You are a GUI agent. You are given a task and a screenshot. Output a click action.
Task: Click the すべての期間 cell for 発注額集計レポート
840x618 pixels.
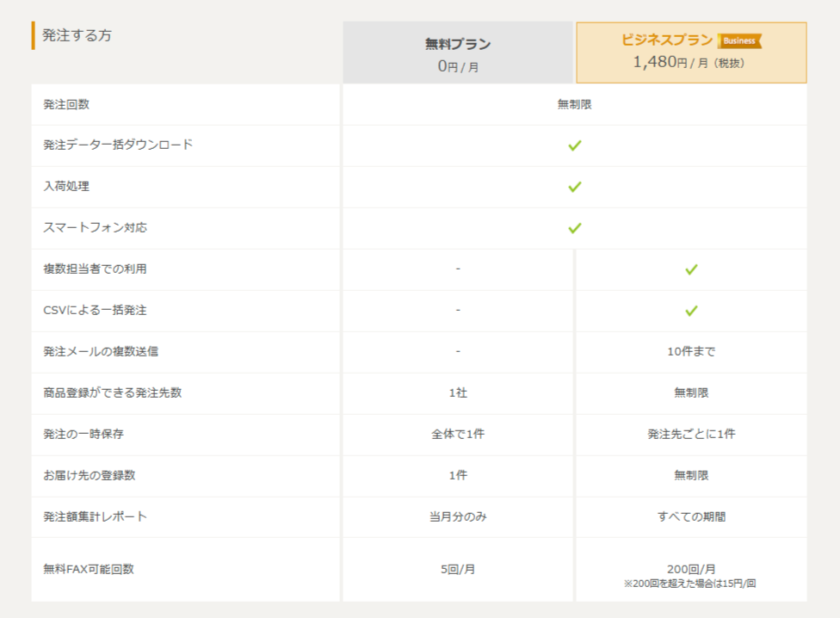[x=691, y=516]
